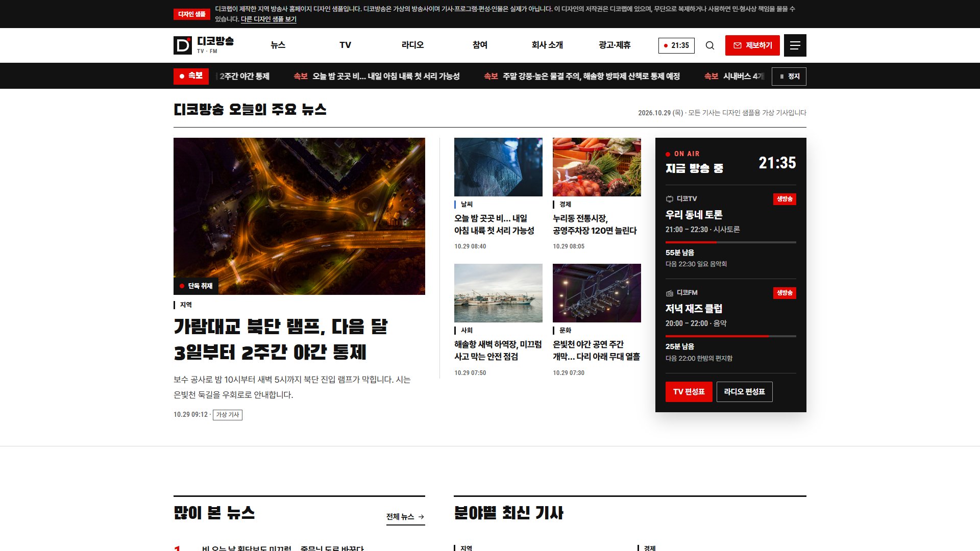Screen dimensions: 980x551
Task: Open the search magnifier icon
Action: click(x=710, y=45)
